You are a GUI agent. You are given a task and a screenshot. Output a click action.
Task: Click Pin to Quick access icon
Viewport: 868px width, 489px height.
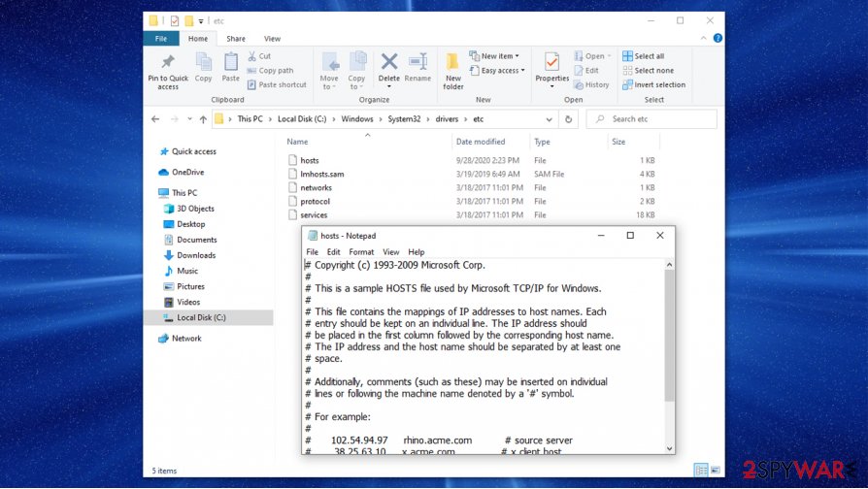tap(168, 61)
